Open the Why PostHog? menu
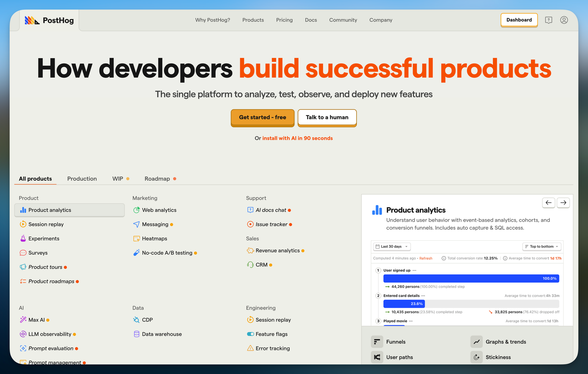The width and height of the screenshot is (588, 374). point(213,20)
